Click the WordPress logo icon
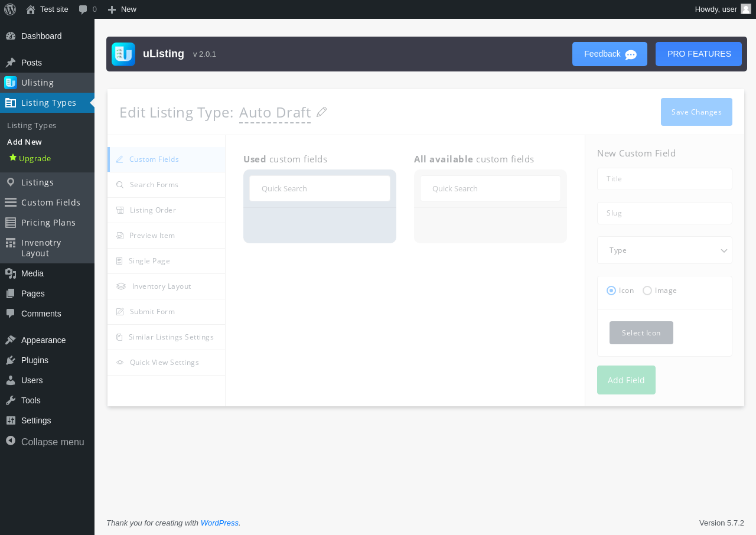Screen dimensions: 756x535 click(x=10, y=9)
